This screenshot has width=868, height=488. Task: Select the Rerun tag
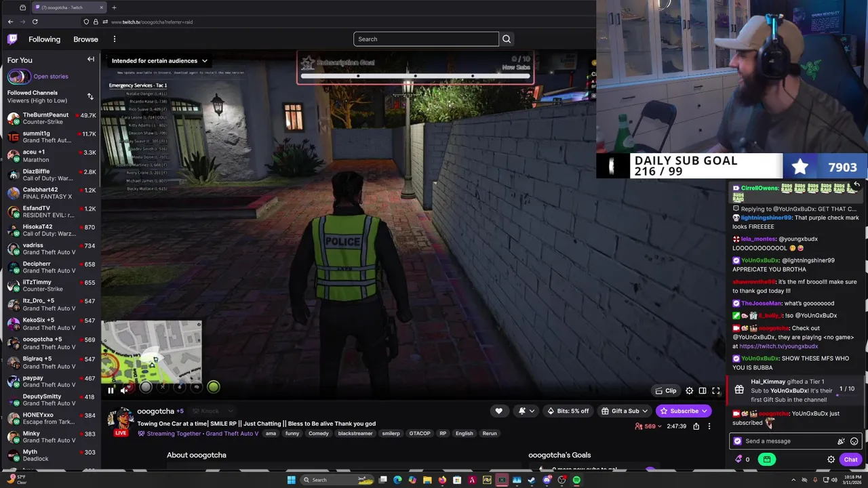490,434
